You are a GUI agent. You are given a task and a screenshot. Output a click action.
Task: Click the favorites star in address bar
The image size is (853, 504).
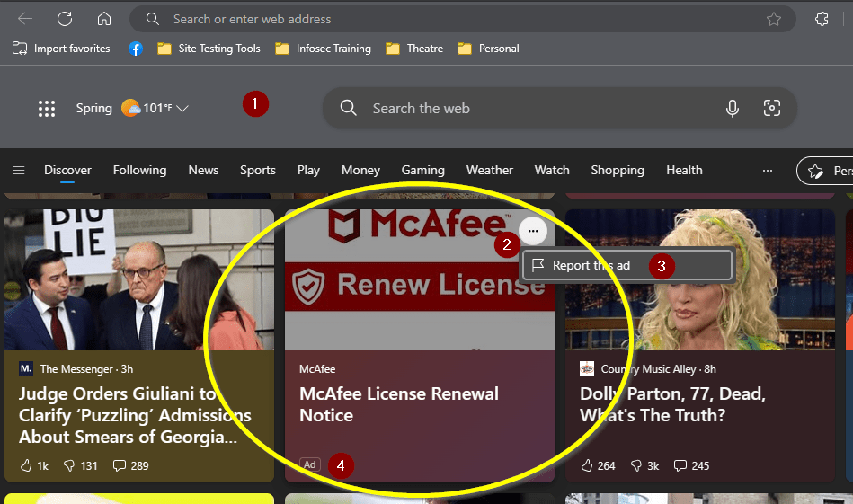click(773, 19)
